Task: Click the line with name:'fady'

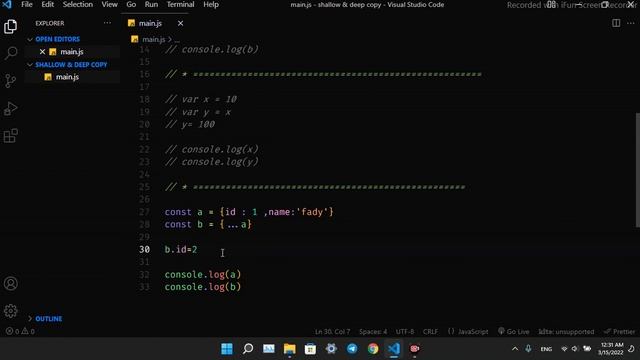Action: [249, 212]
